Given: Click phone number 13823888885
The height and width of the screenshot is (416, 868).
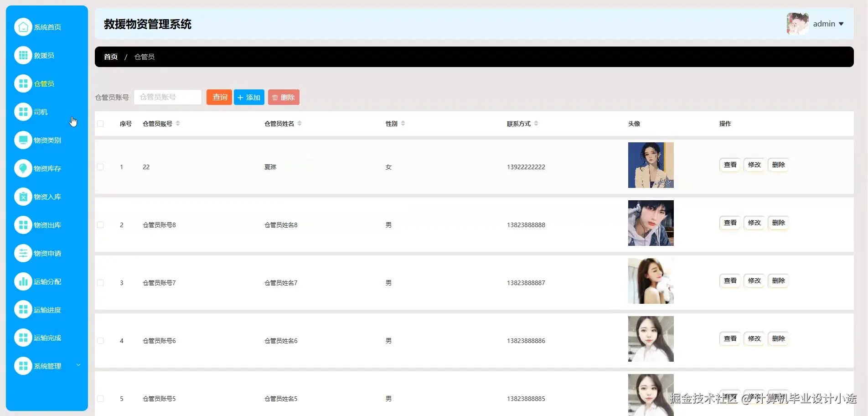Looking at the screenshot, I should pos(526,399).
